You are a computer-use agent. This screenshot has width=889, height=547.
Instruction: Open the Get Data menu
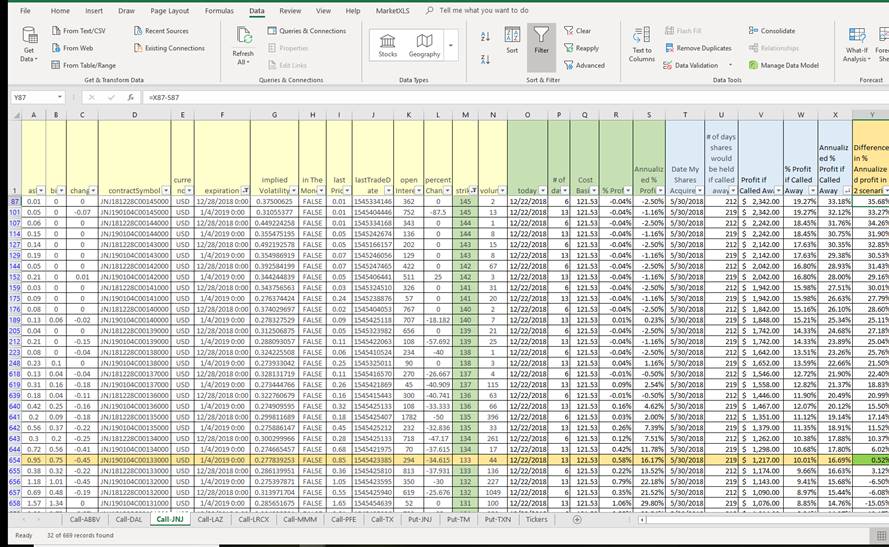[29, 44]
